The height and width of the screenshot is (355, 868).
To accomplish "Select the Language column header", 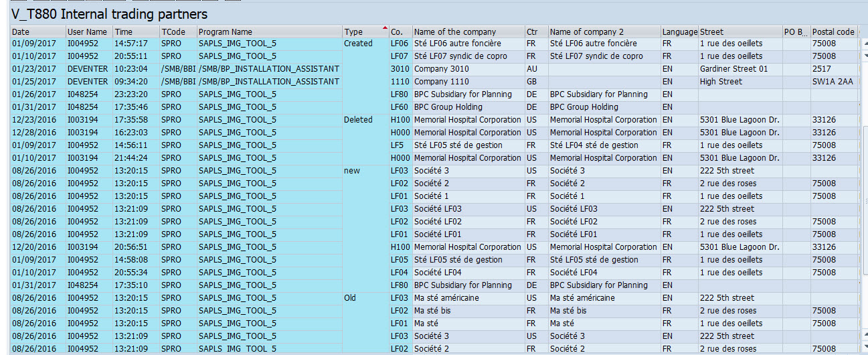I will click(679, 31).
